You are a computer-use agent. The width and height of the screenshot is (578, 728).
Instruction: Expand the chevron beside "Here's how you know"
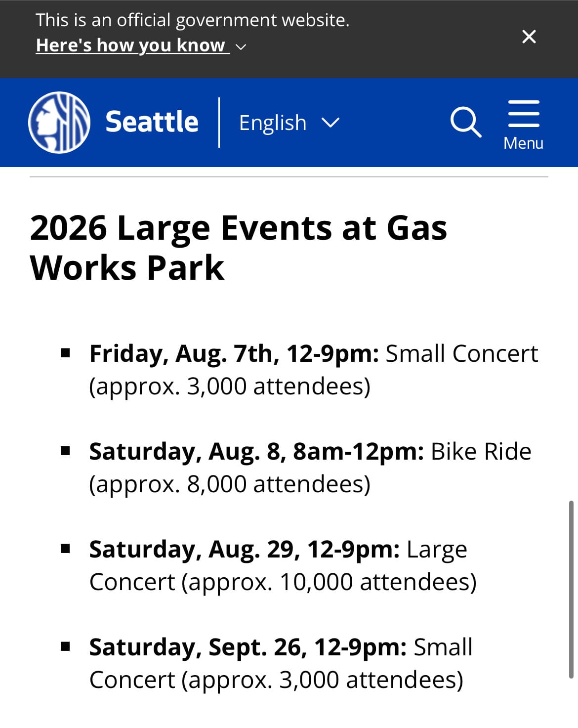(241, 47)
